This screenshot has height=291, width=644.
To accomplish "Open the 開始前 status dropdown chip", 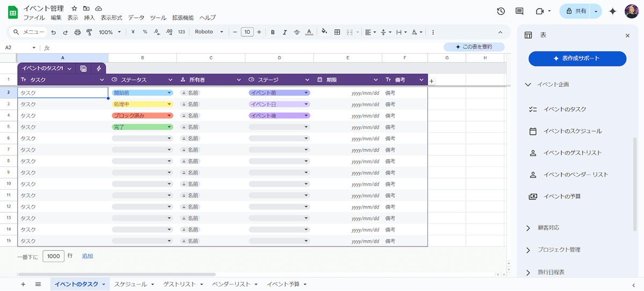I will pos(142,93).
